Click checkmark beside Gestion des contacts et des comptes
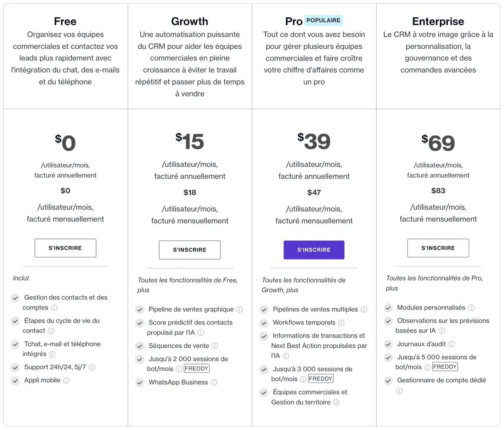Viewport: 504px width, 430px height. [x=16, y=298]
